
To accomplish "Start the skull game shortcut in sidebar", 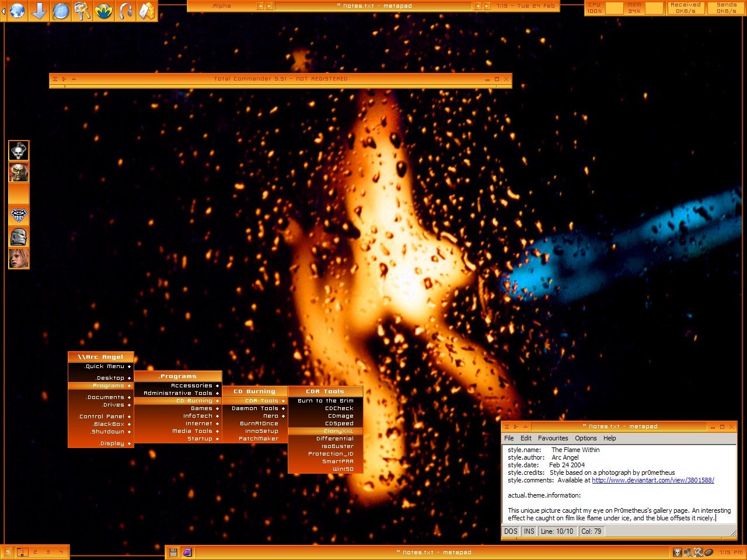I will point(19,151).
